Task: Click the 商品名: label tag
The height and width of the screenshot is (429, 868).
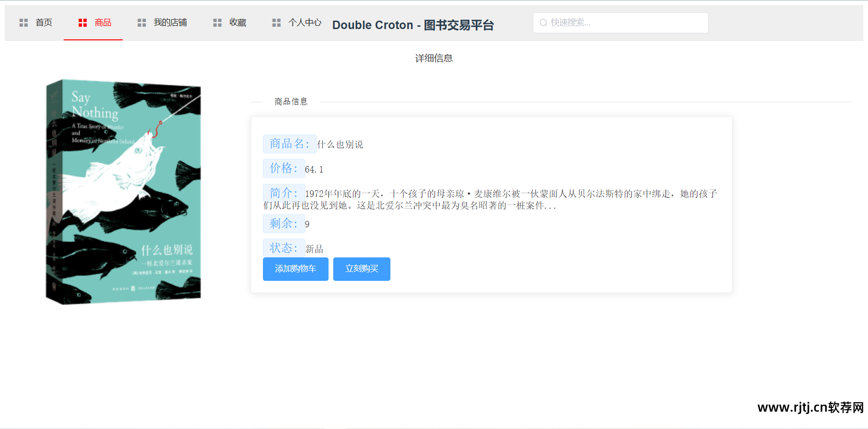Action: 290,143
